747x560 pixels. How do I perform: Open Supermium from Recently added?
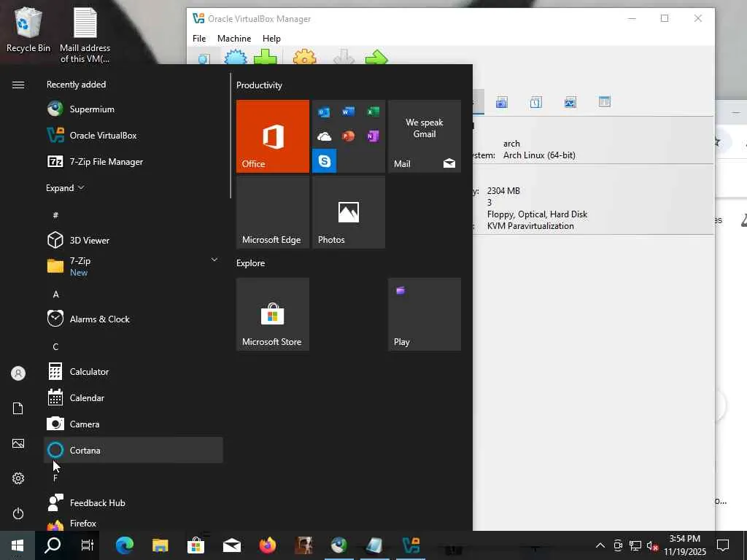click(133, 109)
